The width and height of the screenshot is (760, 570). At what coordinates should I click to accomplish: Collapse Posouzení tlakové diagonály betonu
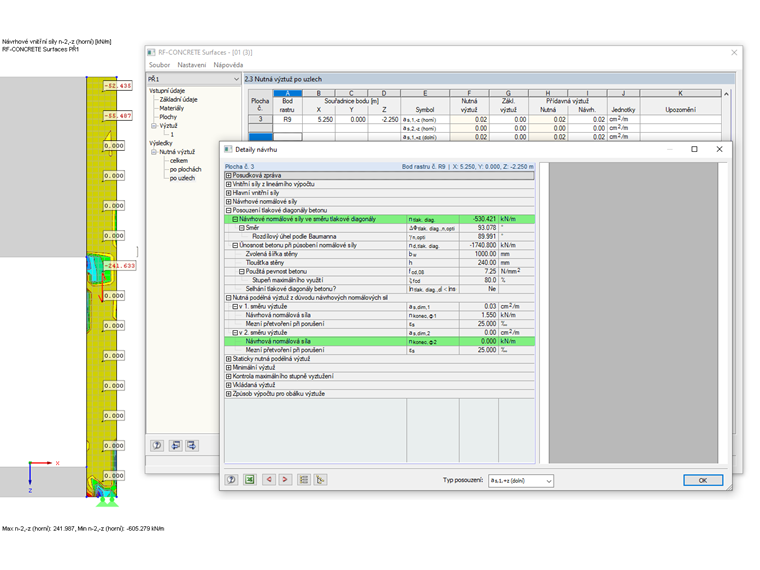[x=229, y=210]
